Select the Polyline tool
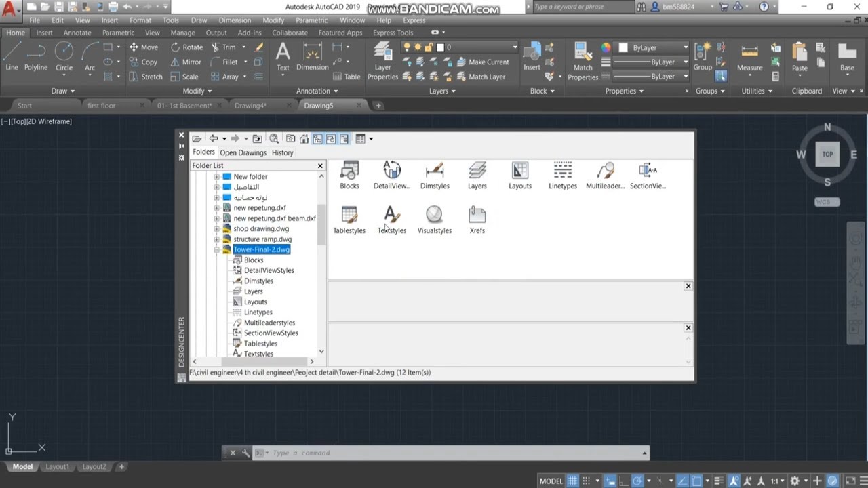 pos(36,56)
